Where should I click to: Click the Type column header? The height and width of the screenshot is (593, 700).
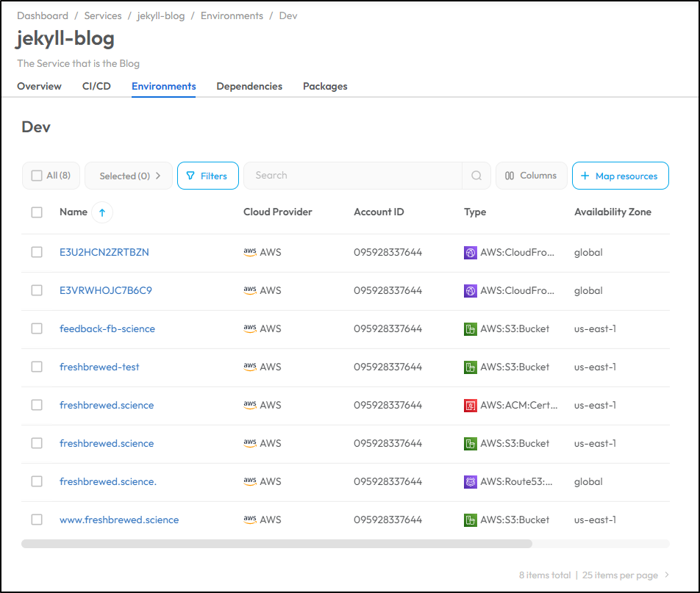[475, 212]
